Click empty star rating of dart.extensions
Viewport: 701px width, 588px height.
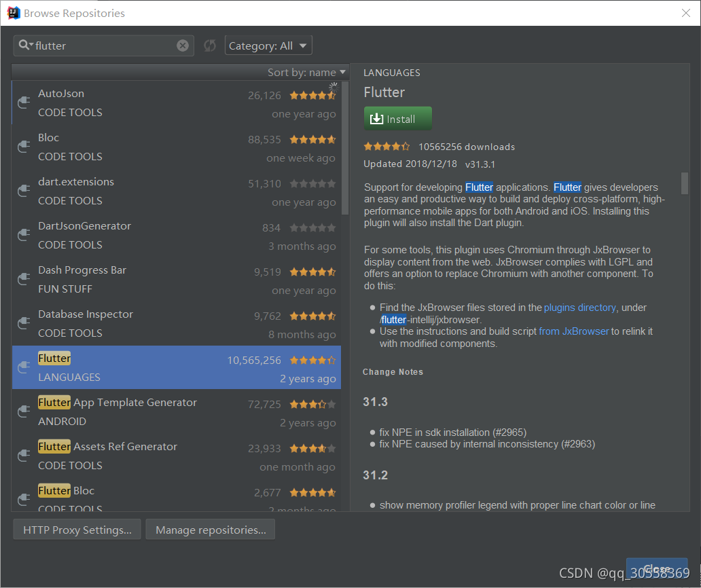(x=312, y=183)
